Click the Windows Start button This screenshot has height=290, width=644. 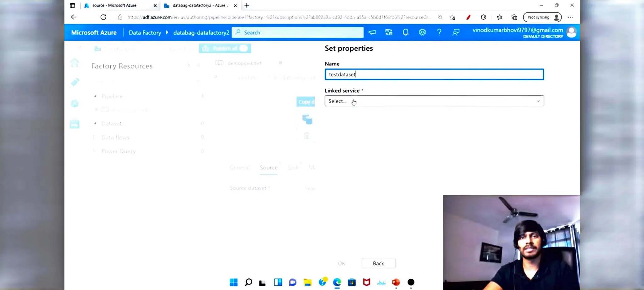(x=234, y=282)
